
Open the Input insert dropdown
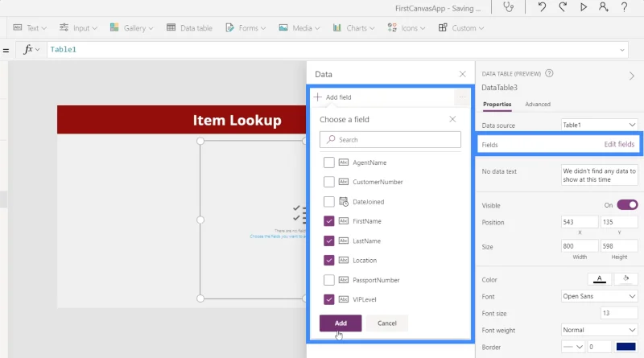(78, 28)
